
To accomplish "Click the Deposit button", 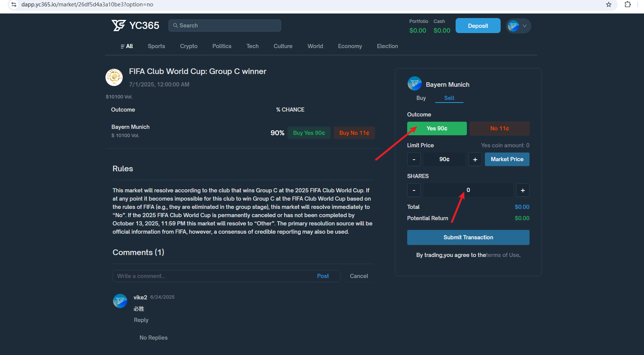I will pos(478,26).
